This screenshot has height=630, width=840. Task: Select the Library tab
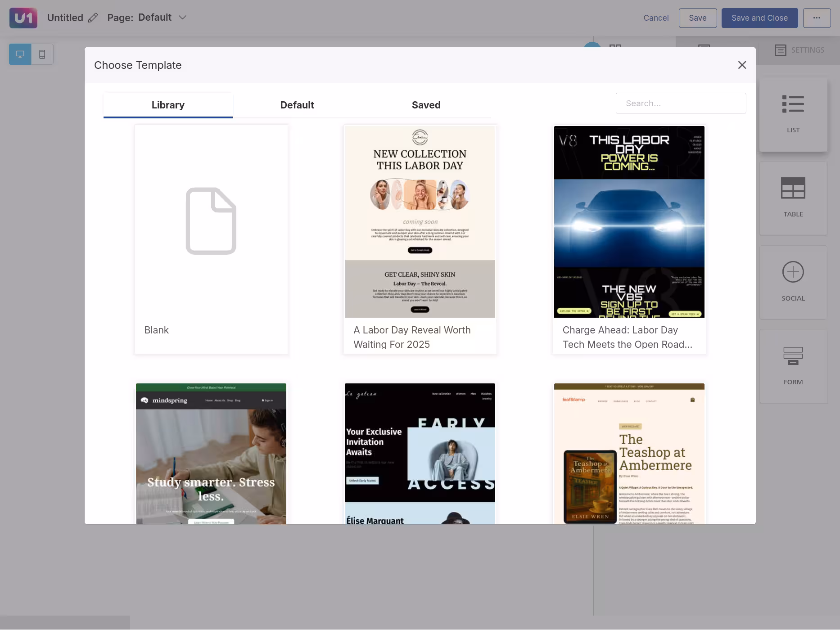(168, 105)
